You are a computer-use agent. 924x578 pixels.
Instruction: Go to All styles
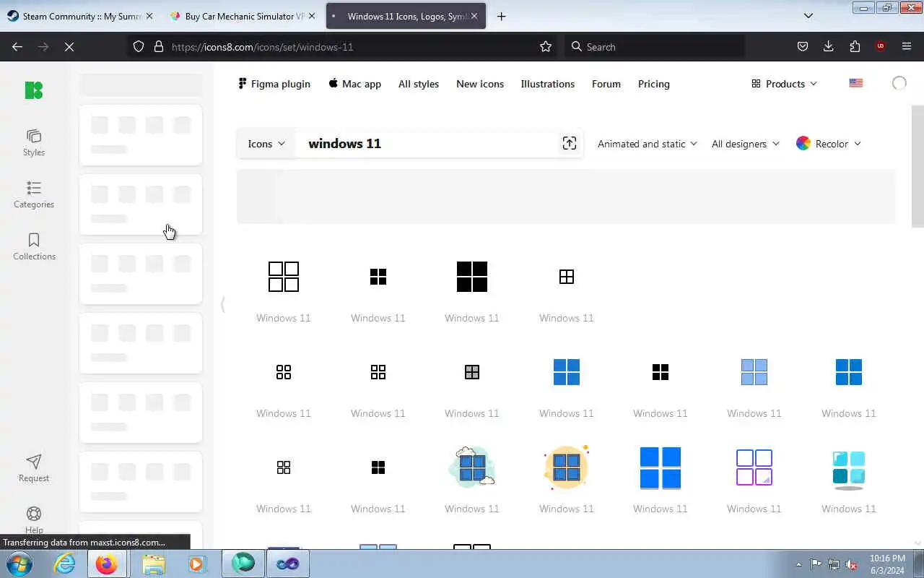pos(419,84)
